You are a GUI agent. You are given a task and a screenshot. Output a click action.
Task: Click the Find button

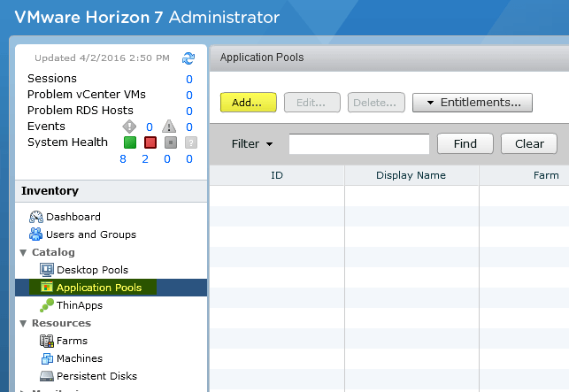[x=465, y=143]
